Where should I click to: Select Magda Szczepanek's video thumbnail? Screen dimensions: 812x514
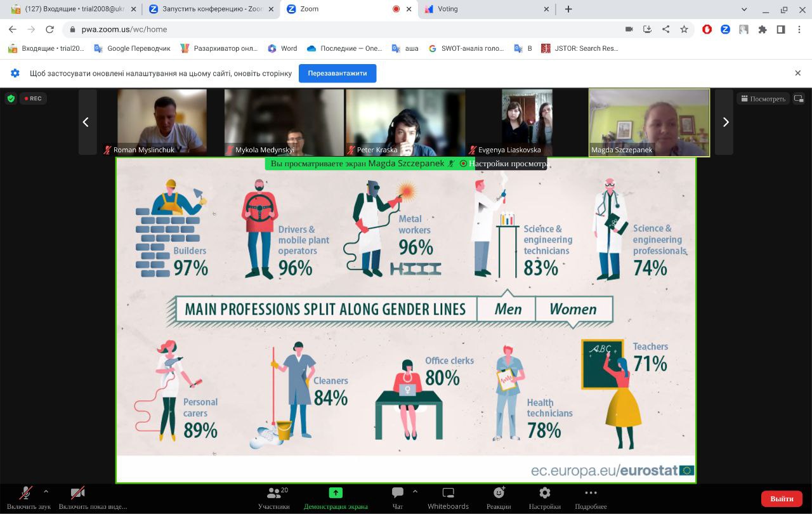tap(650, 122)
